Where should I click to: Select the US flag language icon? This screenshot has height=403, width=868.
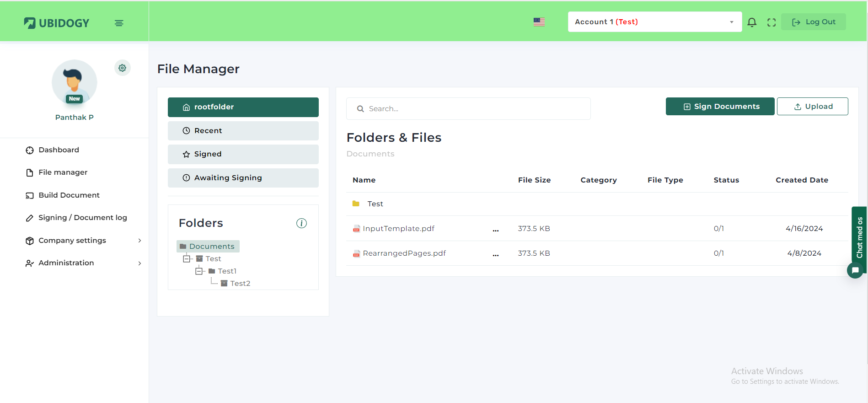(539, 22)
